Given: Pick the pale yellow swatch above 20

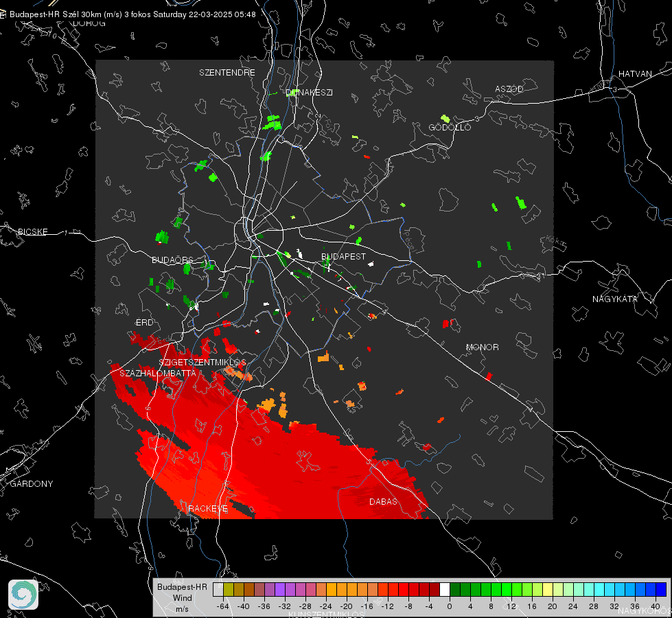Looking at the screenshot, I should 548,589.
